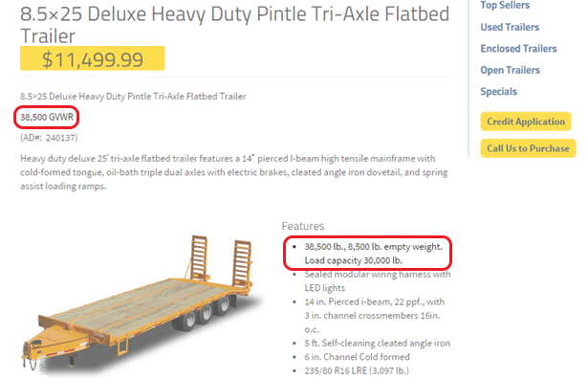Click the self-cleaning cleated angle iron item
This screenshot has height=378, width=588.
tap(378, 344)
